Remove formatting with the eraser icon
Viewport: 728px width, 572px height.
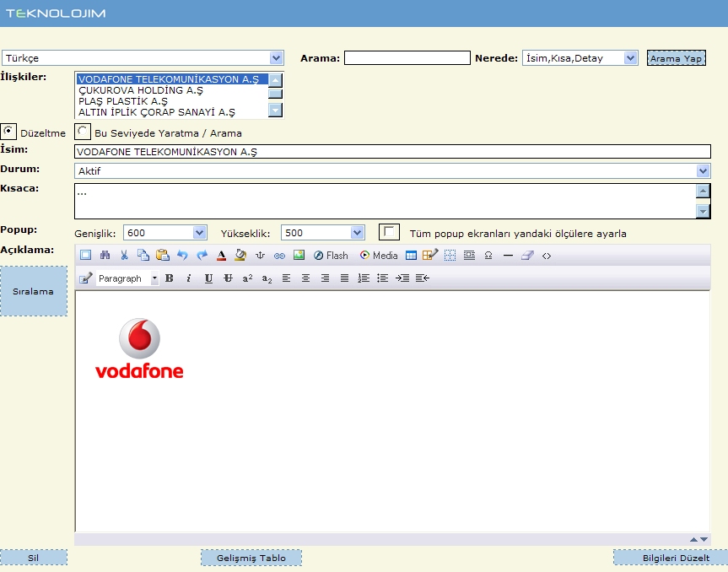527,255
